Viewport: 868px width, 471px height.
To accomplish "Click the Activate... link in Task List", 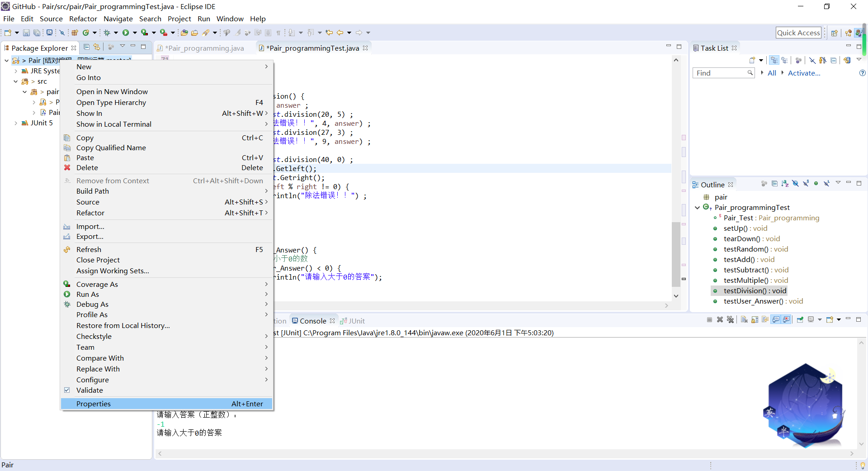I will (804, 73).
